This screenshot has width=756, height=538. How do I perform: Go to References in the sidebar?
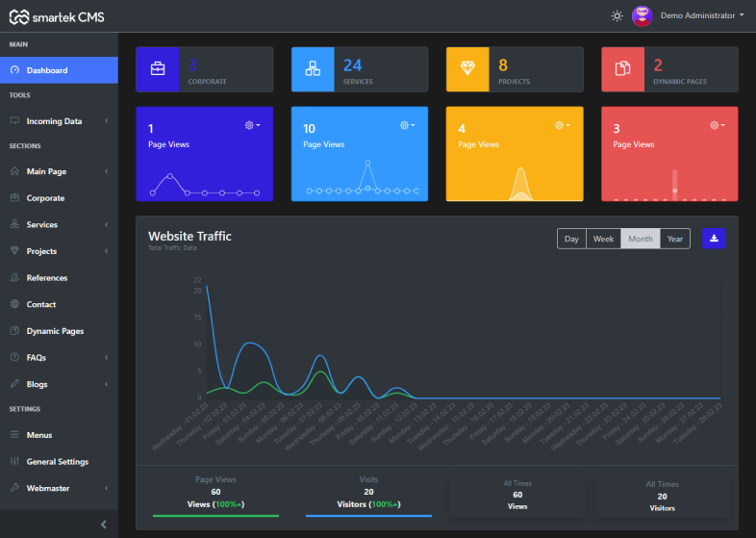coord(47,278)
